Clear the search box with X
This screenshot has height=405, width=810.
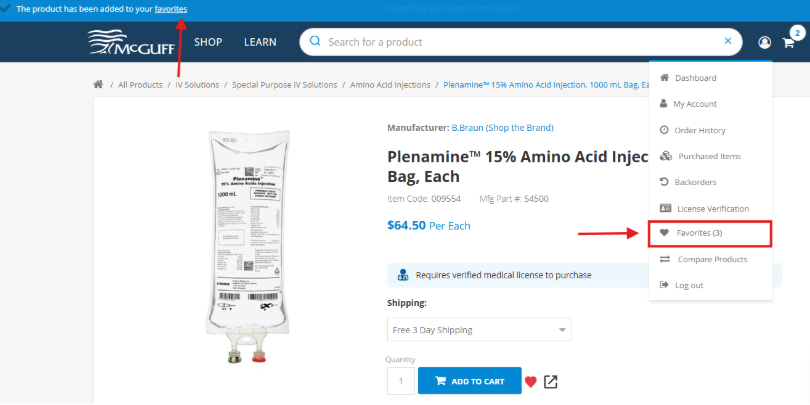point(728,42)
